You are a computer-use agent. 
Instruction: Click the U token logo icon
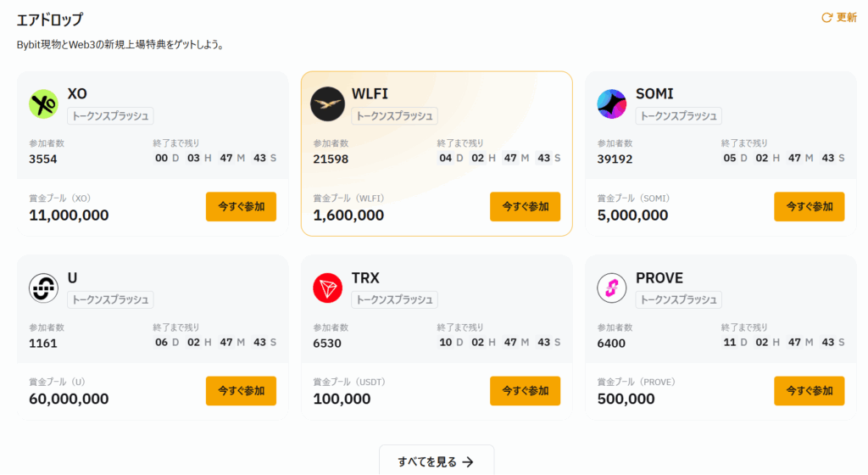click(43, 288)
